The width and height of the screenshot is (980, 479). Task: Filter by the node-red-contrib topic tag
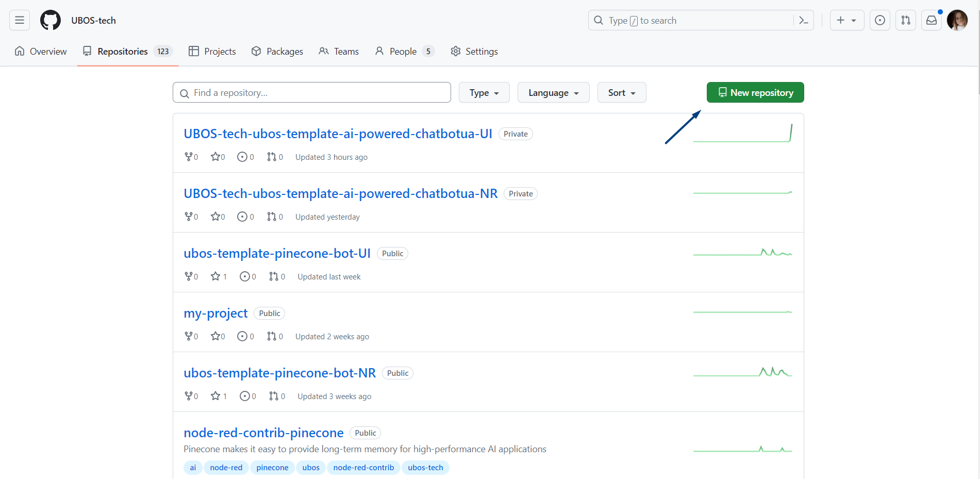[363, 468]
